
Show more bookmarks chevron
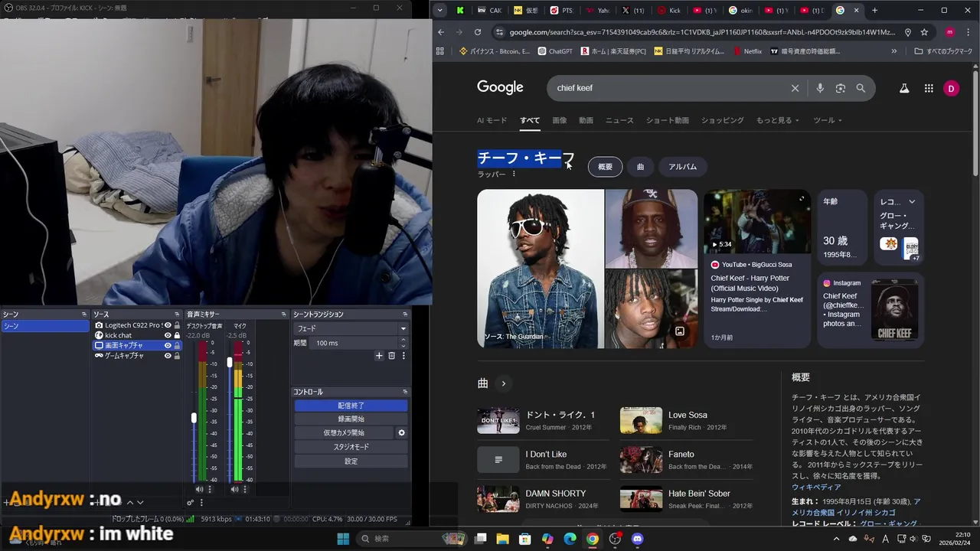(x=893, y=51)
